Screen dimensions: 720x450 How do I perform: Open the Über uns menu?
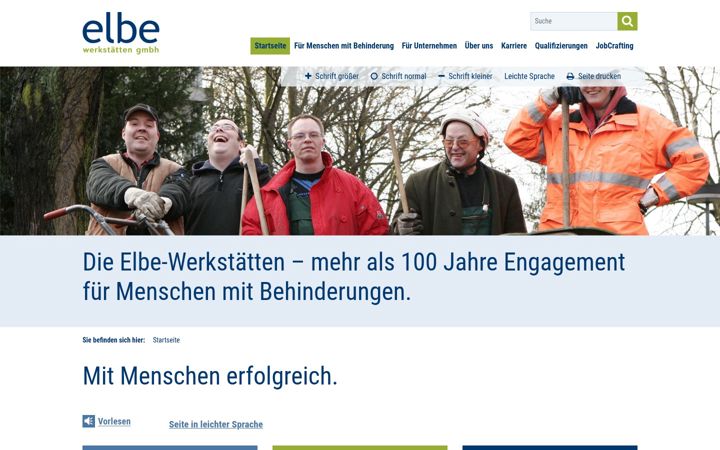click(479, 46)
